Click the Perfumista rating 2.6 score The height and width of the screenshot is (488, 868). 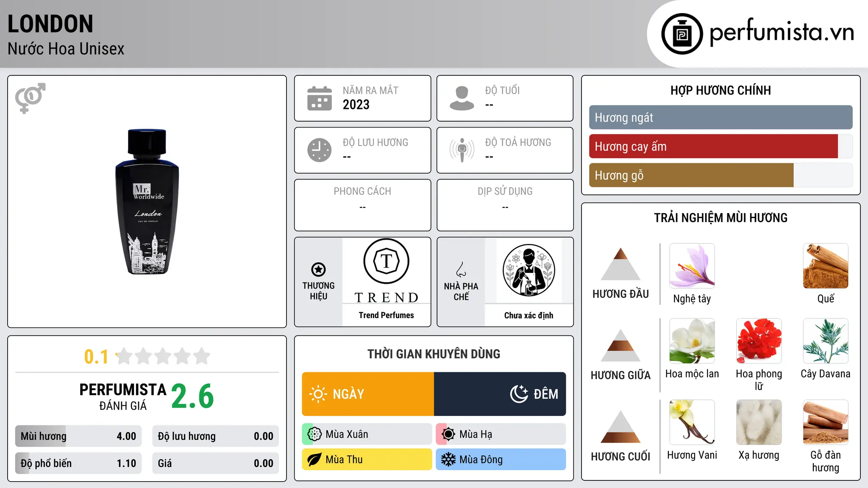pyautogui.click(x=192, y=396)
